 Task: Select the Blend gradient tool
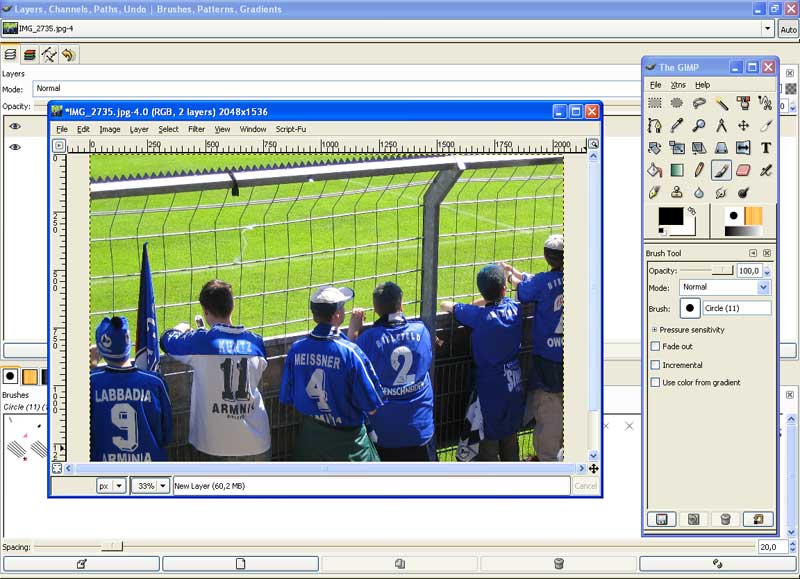tap(677, 170)
